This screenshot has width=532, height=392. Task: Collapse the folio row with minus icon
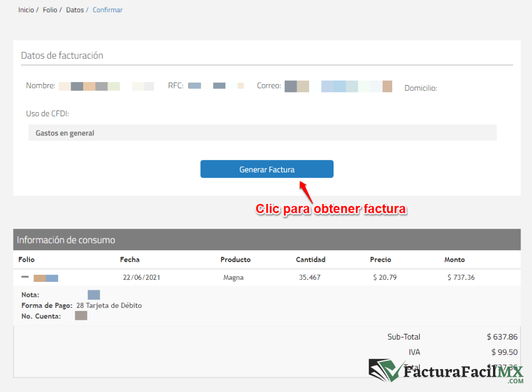coord(25,277)
